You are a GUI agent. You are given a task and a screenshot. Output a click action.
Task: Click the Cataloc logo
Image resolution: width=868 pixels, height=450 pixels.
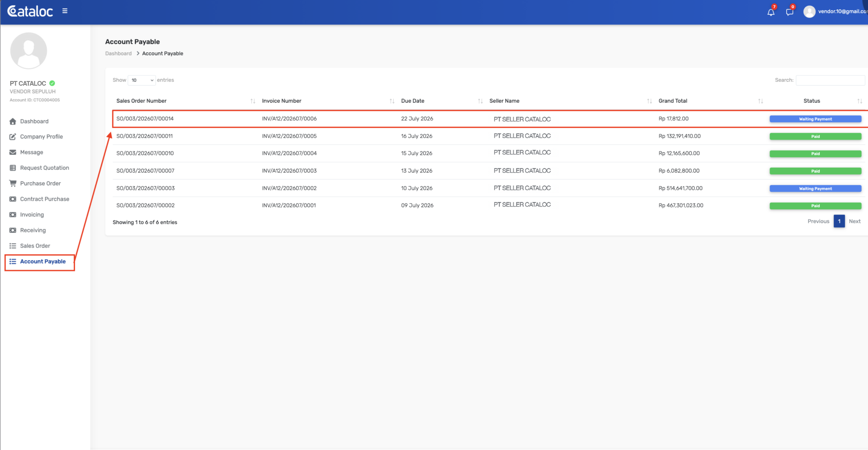(x=31, y=11)
